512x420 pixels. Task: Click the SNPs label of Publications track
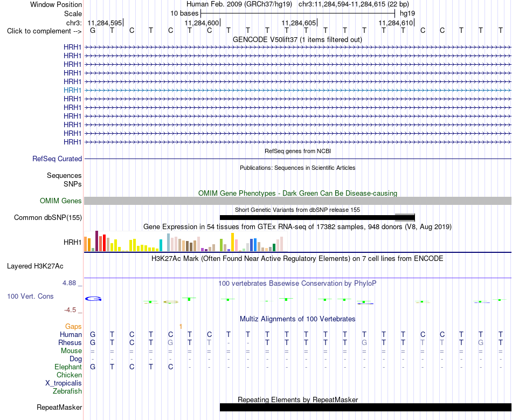73,184
